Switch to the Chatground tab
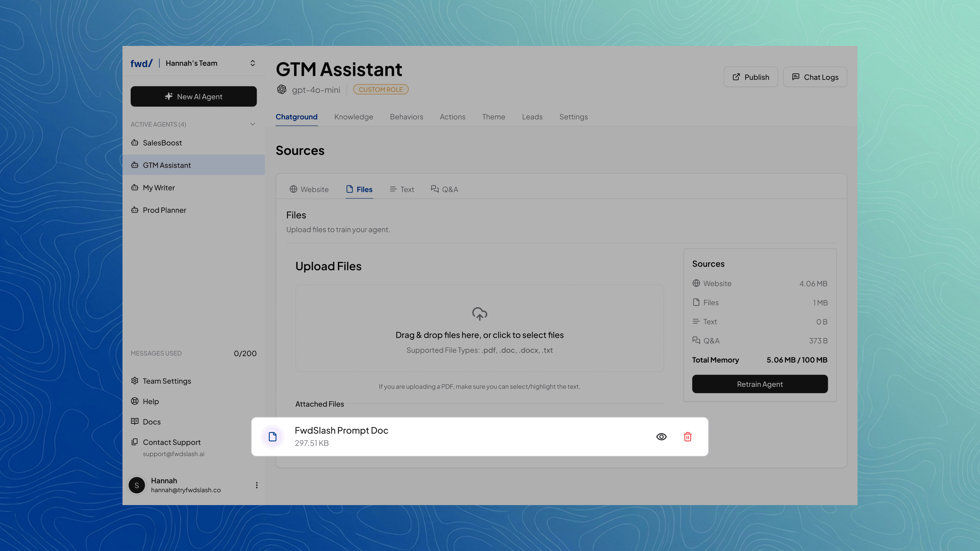This screenshot has height=551, width=980. click(x=297, y=117)
